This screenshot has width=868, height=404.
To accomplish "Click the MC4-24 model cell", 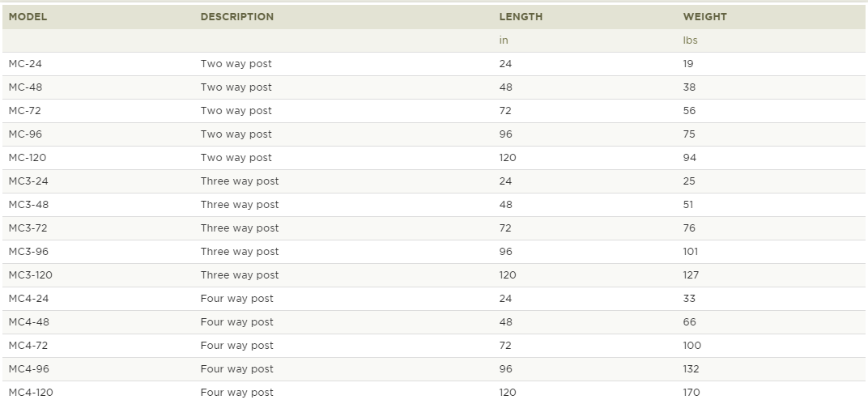I will click(29, 299).
